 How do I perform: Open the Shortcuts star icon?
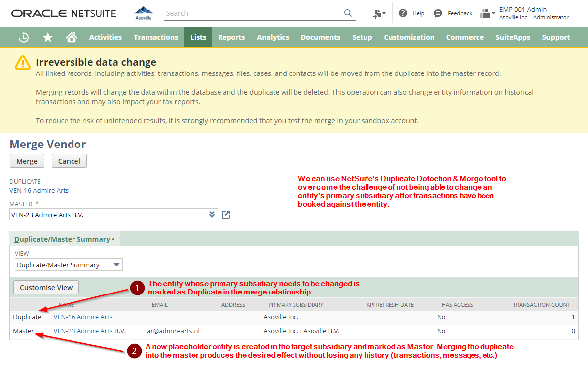pyautogui.click(x=48, y=37)
